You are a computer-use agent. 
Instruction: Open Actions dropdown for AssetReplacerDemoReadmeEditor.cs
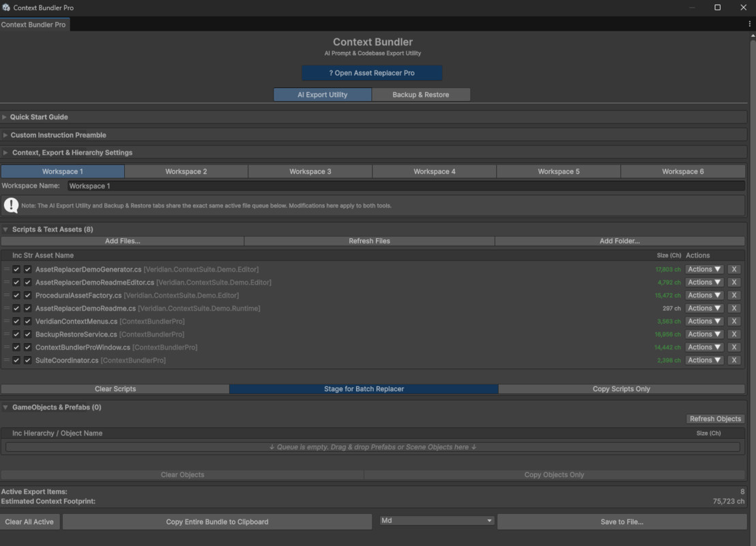(x=704, y=282)
